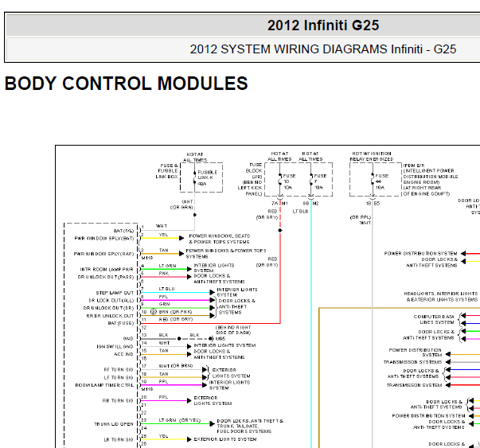Click the 'RF TURN SIG' pin label
This screenshot has width=480, height=448.
click(119, 370)
